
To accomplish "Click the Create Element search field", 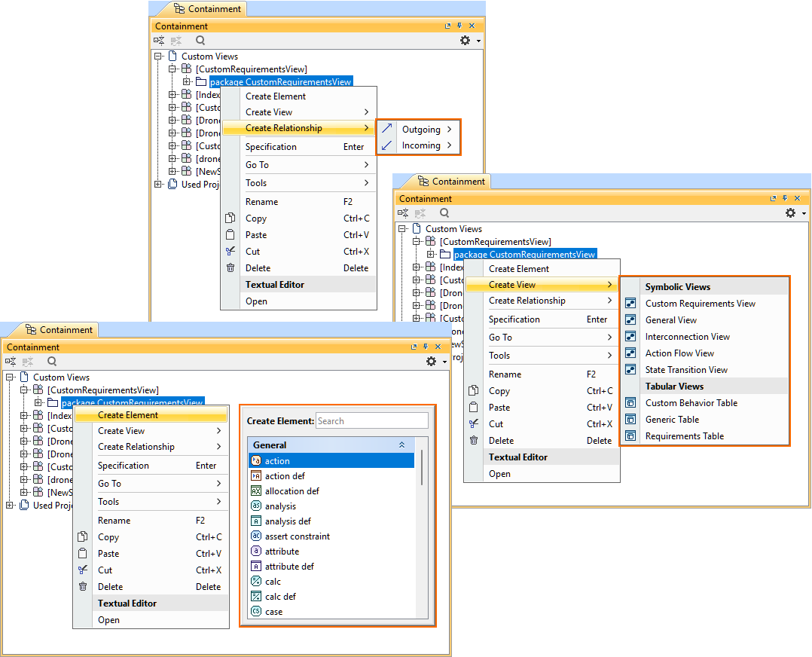I will coord(371,421).
